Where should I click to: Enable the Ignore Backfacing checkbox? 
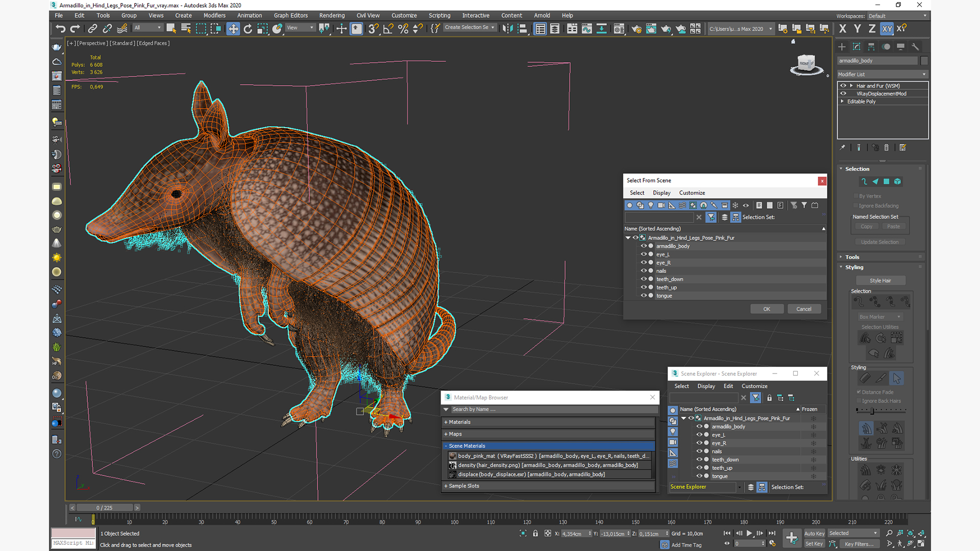tap(856, 206)
